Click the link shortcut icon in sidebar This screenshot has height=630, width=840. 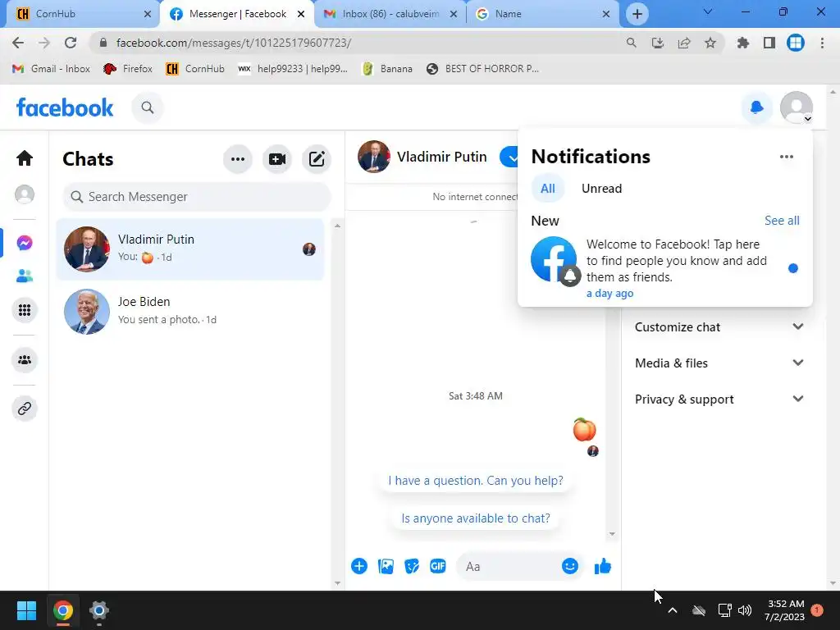click(x=25, y=409)
